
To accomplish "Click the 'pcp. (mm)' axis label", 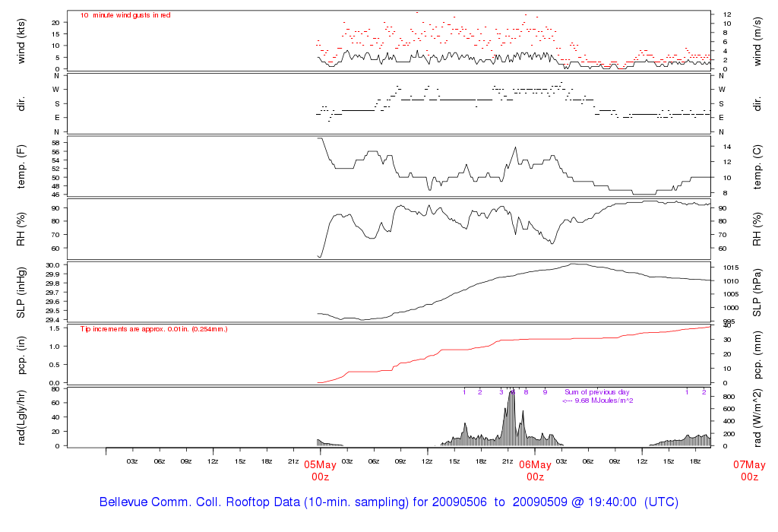I will point(757,356).
